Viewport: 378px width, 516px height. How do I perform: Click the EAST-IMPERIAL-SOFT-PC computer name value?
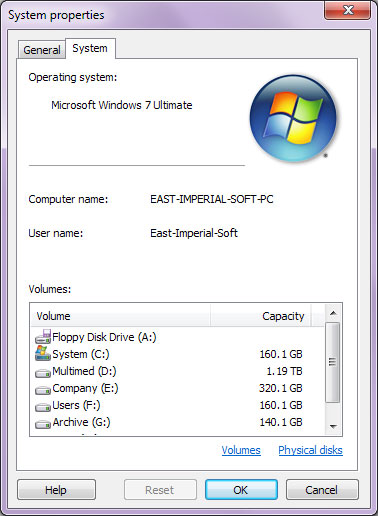click(x=212, y=199)
